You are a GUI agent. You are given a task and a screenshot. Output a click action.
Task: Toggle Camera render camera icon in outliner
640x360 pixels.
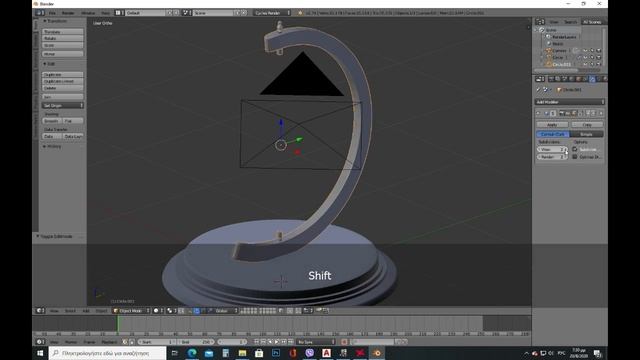click(599, 51)
